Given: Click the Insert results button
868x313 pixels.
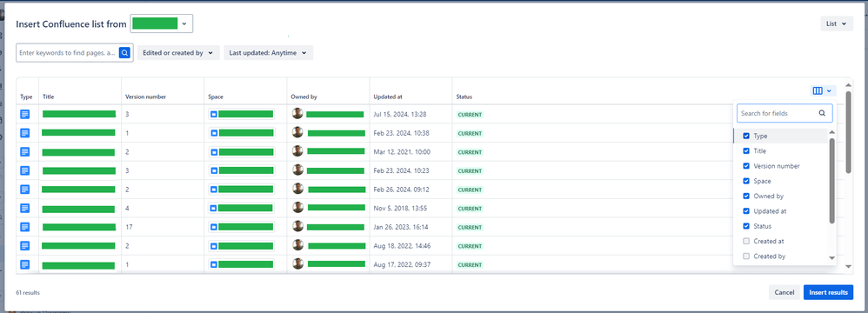Looking at the screenshot, I should click(x=828, y=292).
